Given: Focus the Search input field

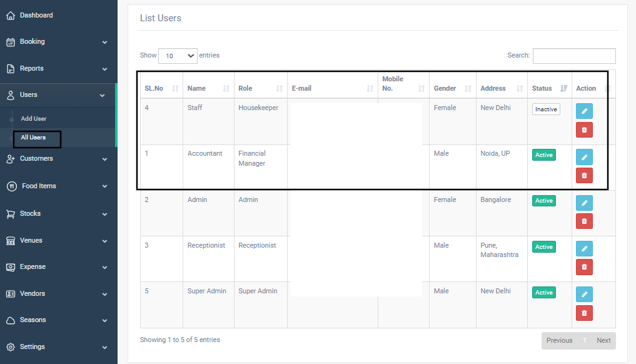Looking at the screenshot, I should pyautogui.click(x=574, y=56).
